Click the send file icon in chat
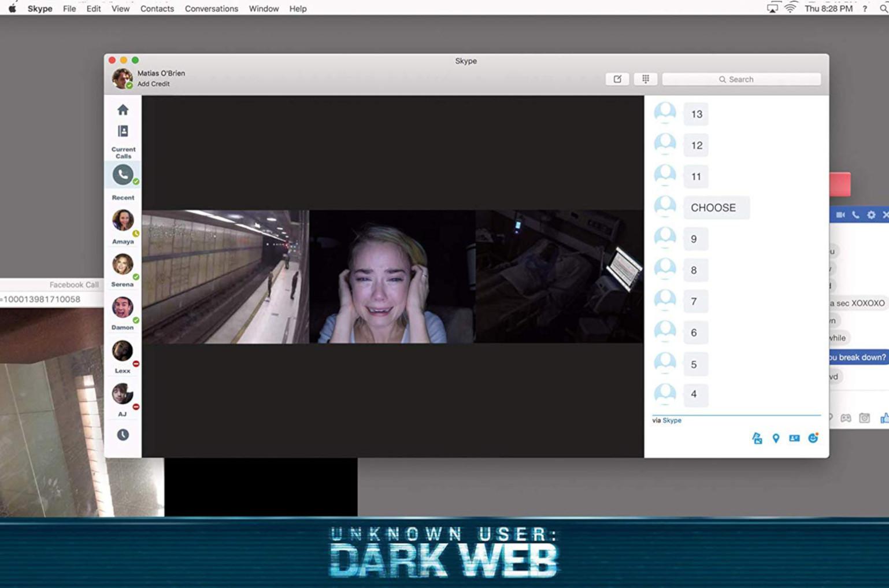This screenshot has height=588, width=889. click(x=757, y=438)
